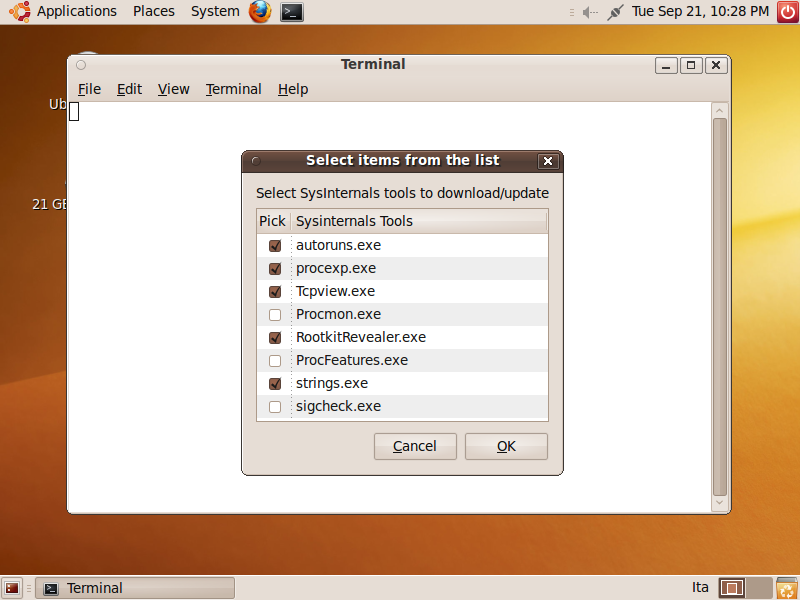Select the RootkitRevealer.exe row text
The width and height of the screenshot is (800, 600).
pos(361,337)
